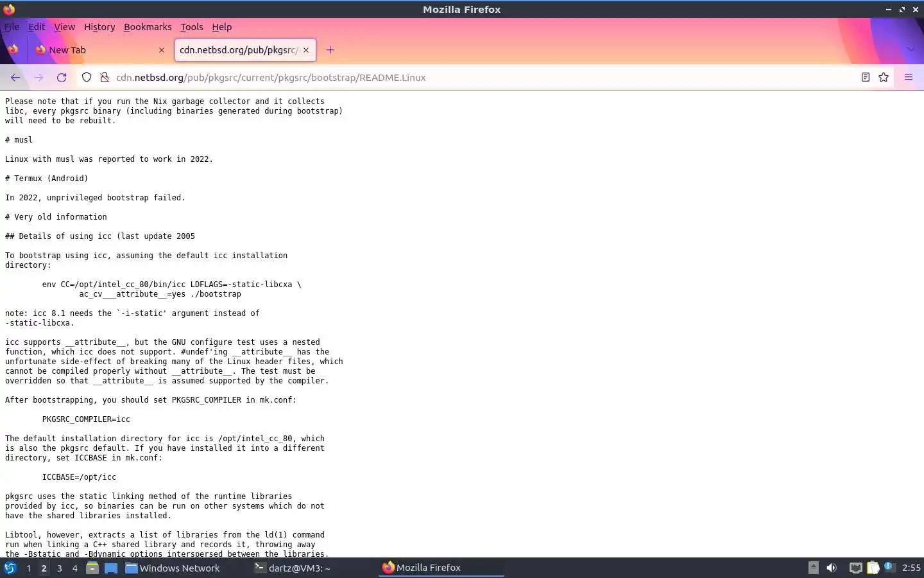Screen dimensions: 924x578
Task: Switch to workspace 3
Action: tap(59, 568)
